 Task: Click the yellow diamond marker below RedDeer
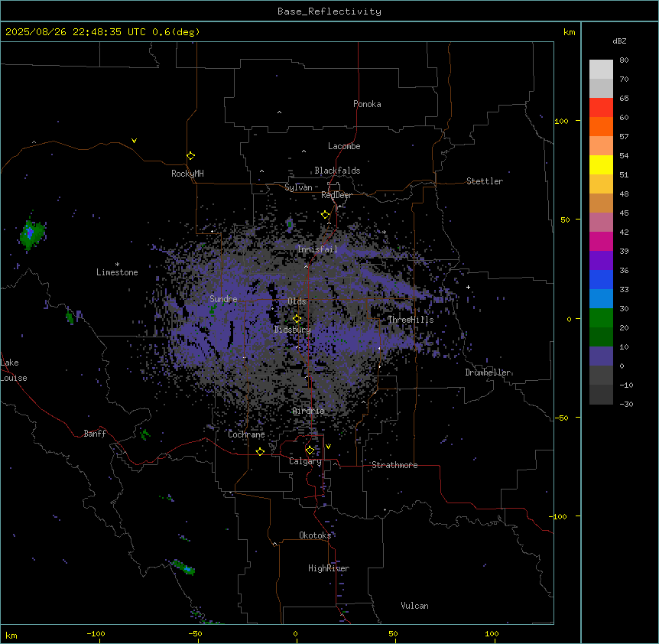(x=326, y=215)
